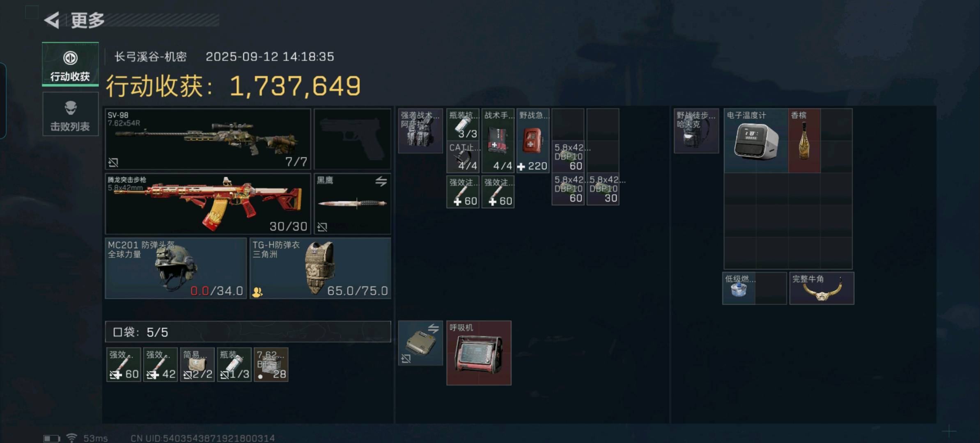Click the 低级燃料 fuel item
Screen dimensions: 980x443
[739, 288]
